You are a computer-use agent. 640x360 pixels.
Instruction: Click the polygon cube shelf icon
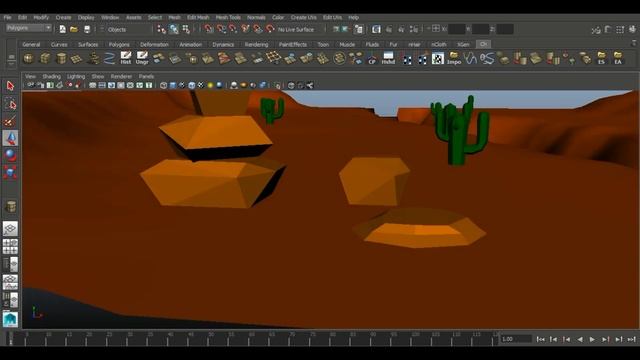point(45,58)
